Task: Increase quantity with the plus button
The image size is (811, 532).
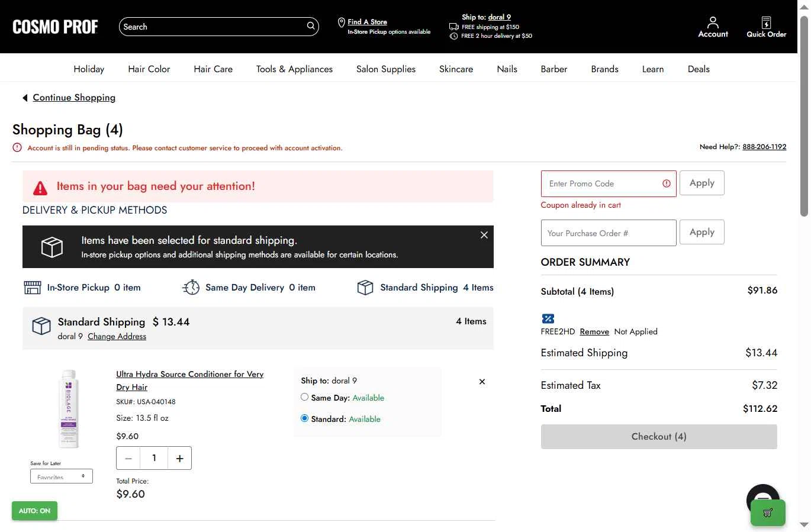Action: coord(180,458)
